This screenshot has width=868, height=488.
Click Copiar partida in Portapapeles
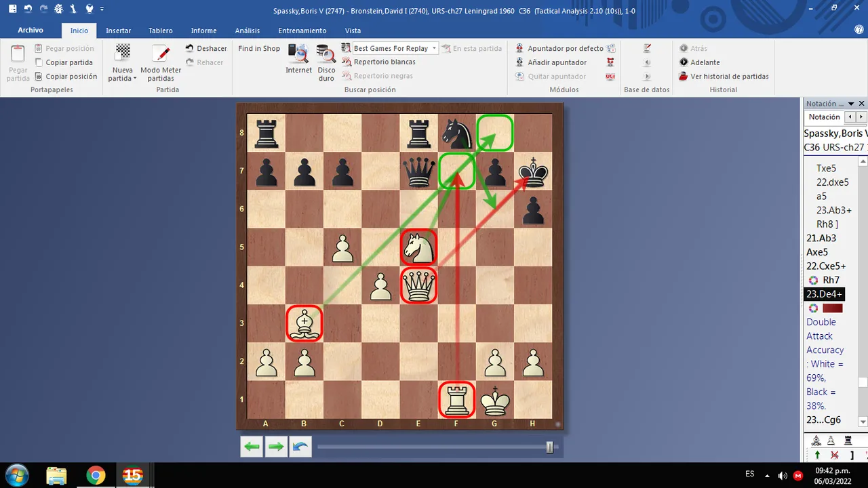coord(64,62)
